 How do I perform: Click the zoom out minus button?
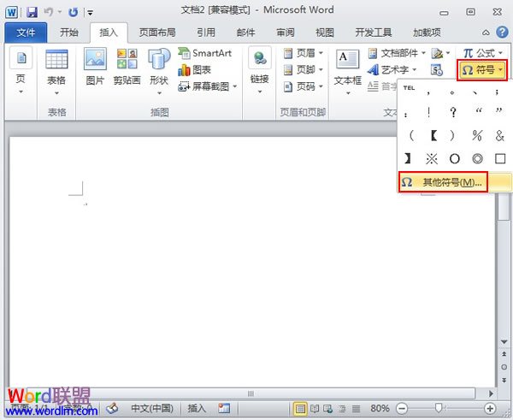click(402, 408)
